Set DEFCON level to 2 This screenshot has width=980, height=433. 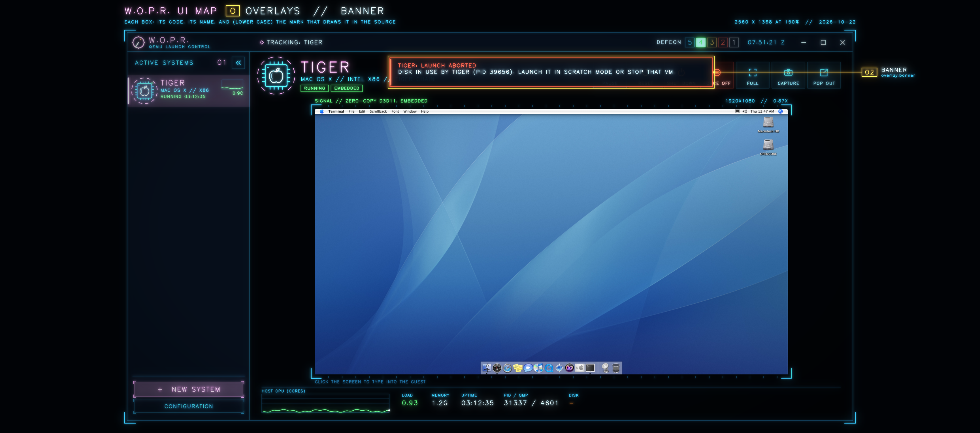pyautogui.click(x=723, y=42)
